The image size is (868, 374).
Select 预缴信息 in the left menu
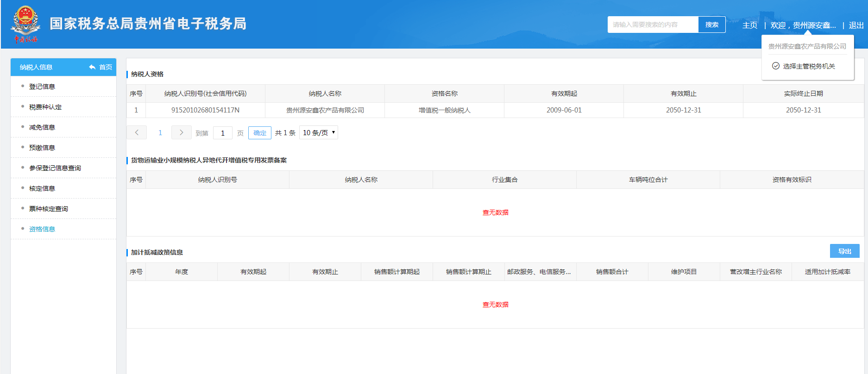tap(42, 148)
